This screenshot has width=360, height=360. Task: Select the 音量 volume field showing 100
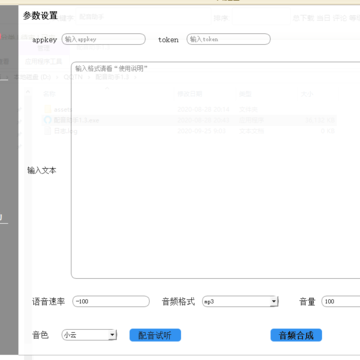click(341, 302)
